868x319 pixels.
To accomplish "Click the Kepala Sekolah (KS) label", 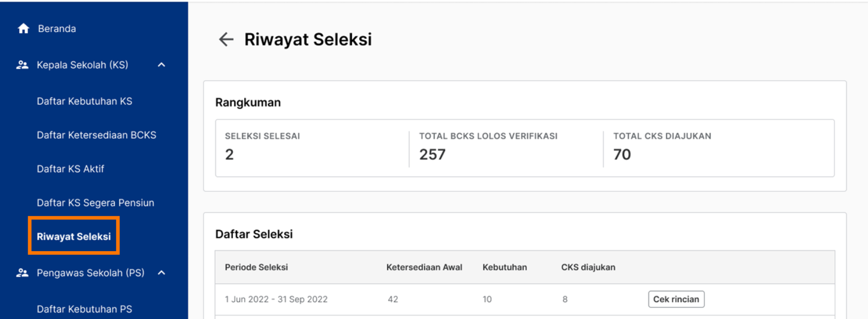I will point(82,65).
